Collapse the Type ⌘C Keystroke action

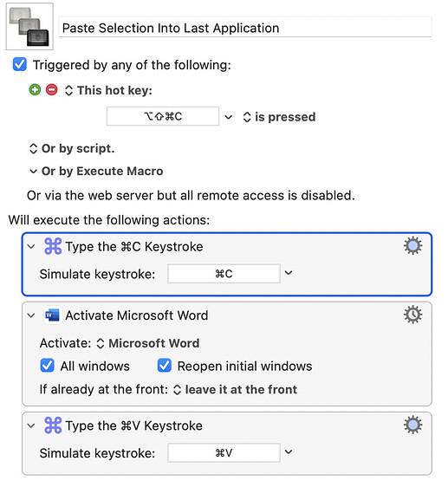pos(31,246)
